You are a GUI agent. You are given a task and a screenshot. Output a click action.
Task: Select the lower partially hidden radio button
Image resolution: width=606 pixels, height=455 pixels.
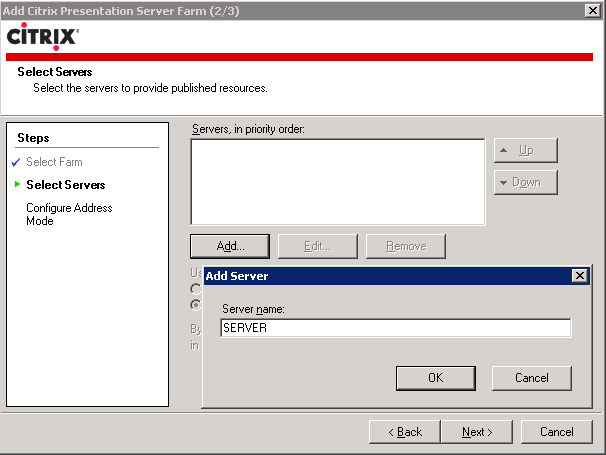(x=196, y=305)
